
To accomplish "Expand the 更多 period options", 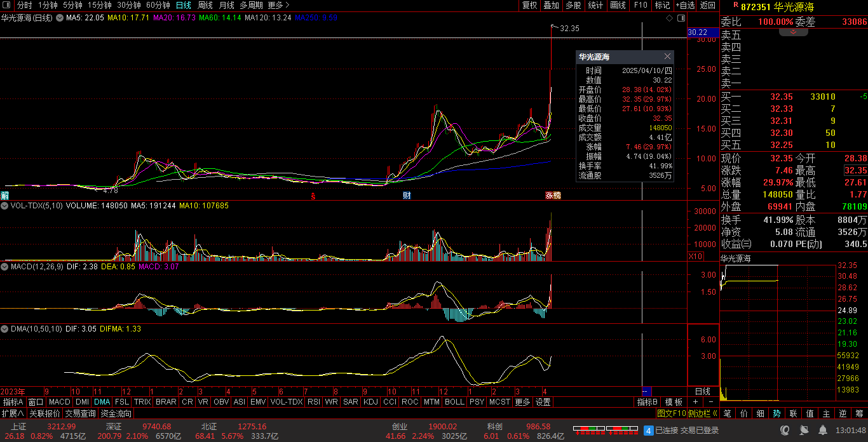I will [x=278, y=5].
